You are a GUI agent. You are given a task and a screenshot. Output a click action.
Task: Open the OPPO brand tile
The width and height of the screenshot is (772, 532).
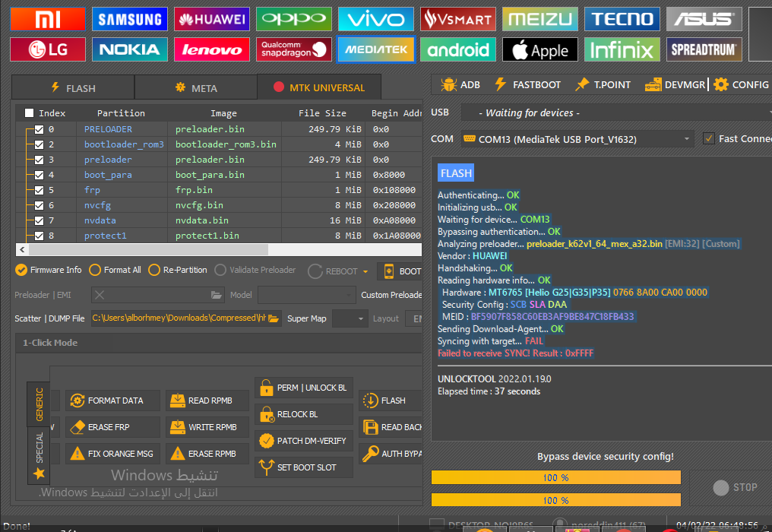click(x=294, y=19)
